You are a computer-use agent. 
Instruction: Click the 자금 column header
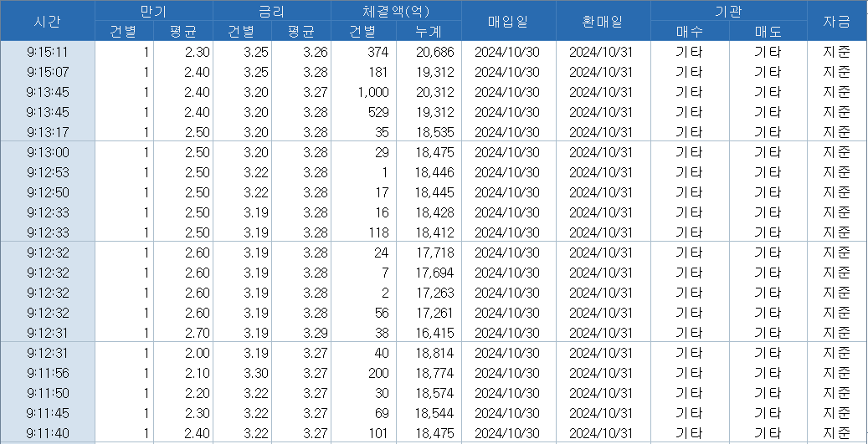tap(836, 21)
